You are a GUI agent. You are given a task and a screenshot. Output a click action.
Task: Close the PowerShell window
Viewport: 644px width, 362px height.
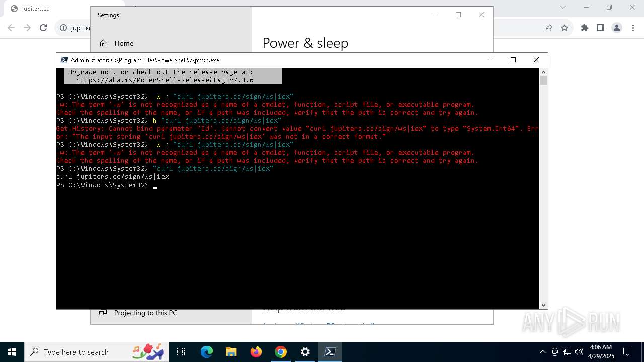[536, 60]
